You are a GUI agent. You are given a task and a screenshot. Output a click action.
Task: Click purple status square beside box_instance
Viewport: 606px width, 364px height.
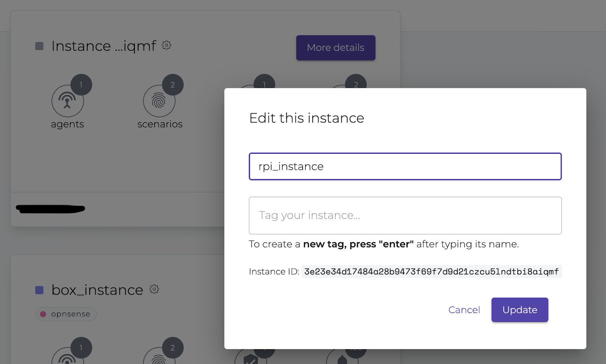pyautogui.click(x=39, y=290)
